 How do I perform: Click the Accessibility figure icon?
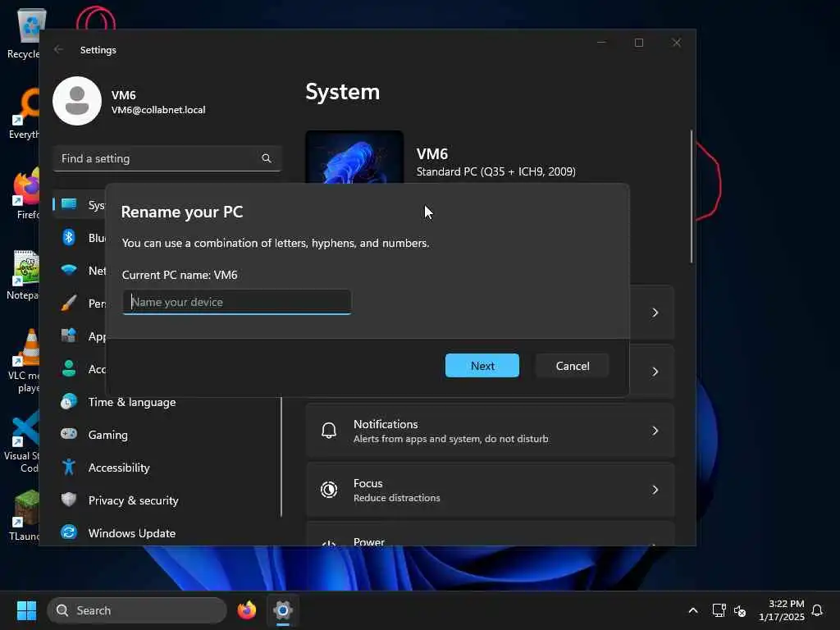pyautogui.click(x=69, y=467)
